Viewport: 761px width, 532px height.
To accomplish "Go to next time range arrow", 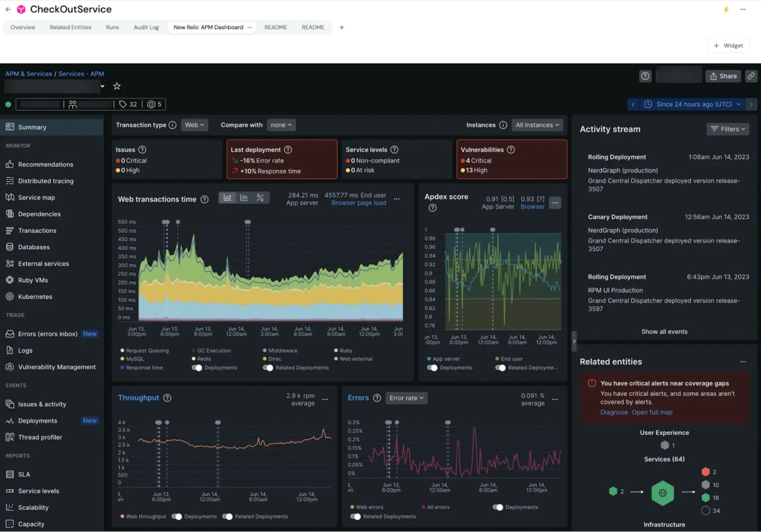I will [x=751, y=104].
